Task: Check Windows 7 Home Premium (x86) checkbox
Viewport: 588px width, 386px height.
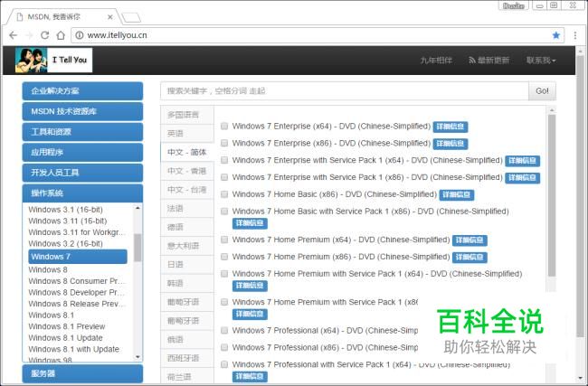Action: click(x=224, y=257)
